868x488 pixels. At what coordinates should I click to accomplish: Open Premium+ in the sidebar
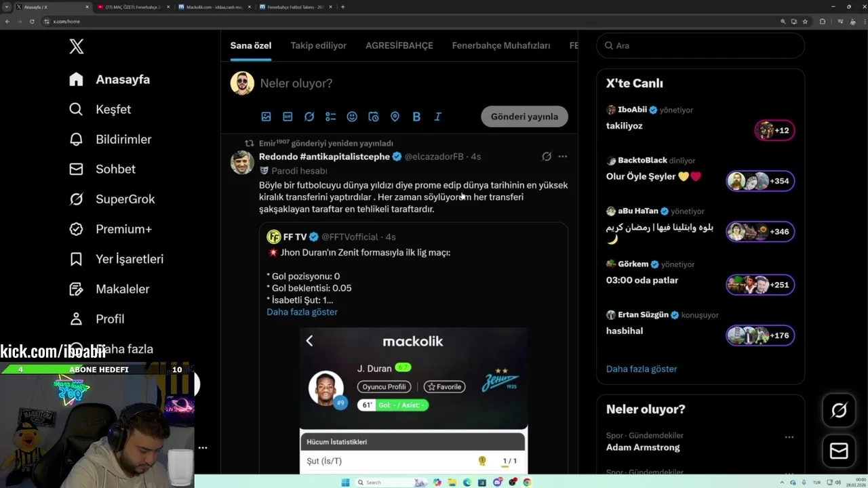pos(110,228)
